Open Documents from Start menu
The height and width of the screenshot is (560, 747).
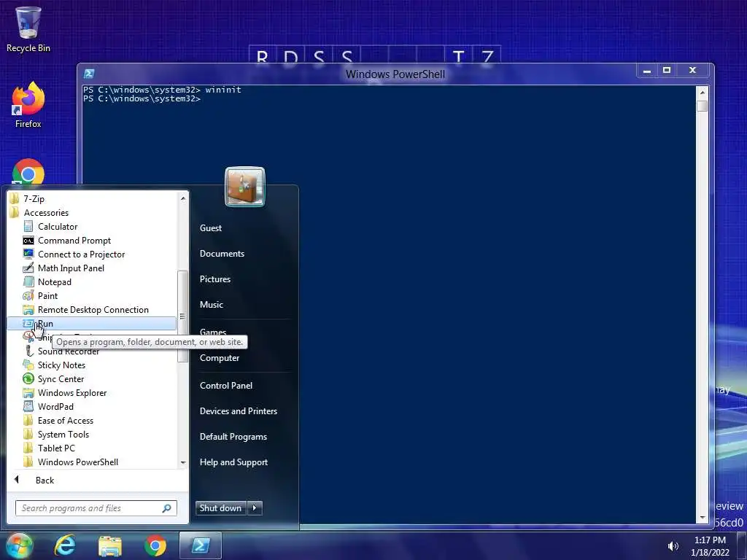[x=222, y=254]
